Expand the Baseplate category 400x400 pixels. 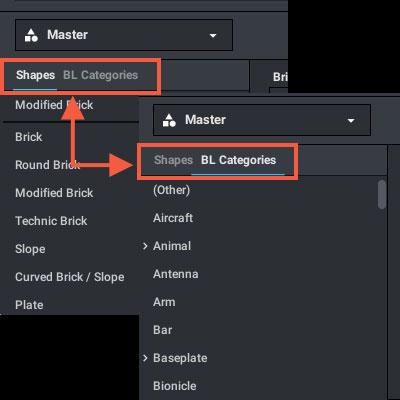click(145, 358)
